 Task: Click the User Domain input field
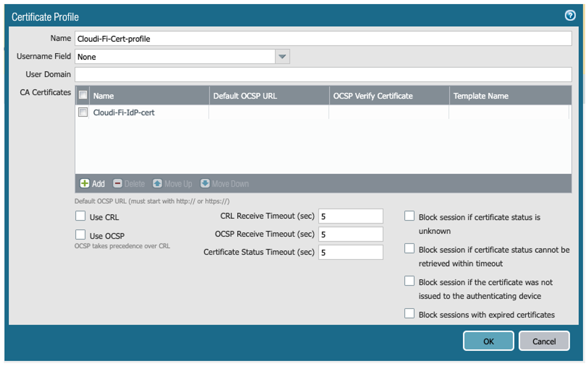click(x=219, y=74)
